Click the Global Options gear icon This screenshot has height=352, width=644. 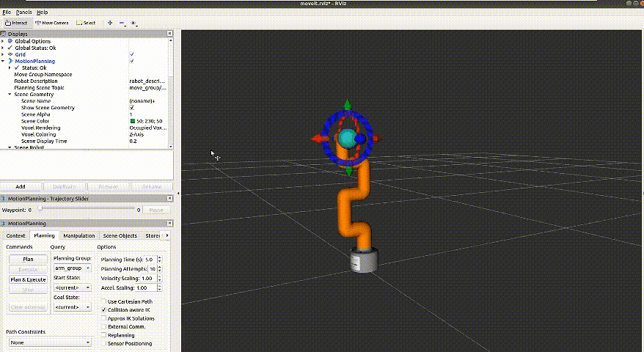pyautogui.click(x=10, y=41)
